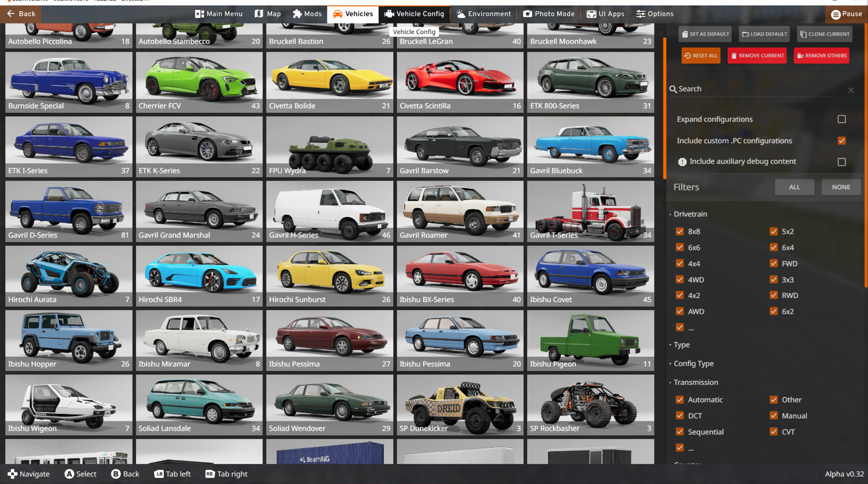Click the Navigate d-pad hint icon
Screen dimensions: 868x484
pos(12,474)
